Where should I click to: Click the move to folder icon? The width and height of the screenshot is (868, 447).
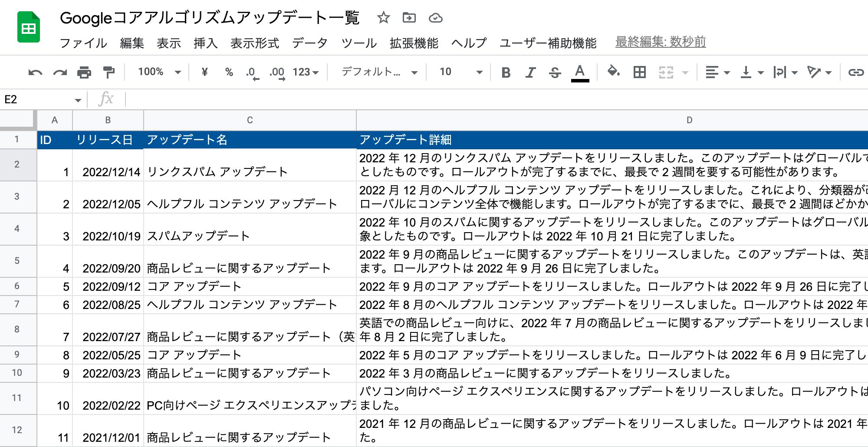point(409,18)
